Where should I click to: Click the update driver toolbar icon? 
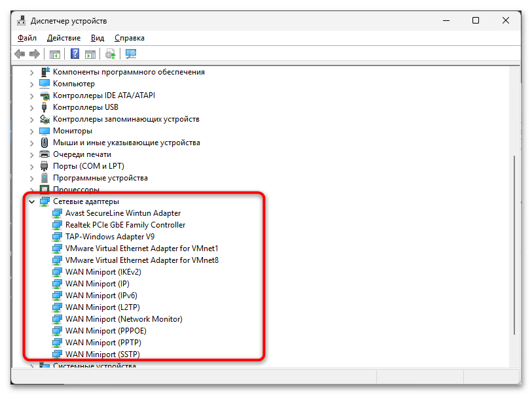click(x=111, y=54)
